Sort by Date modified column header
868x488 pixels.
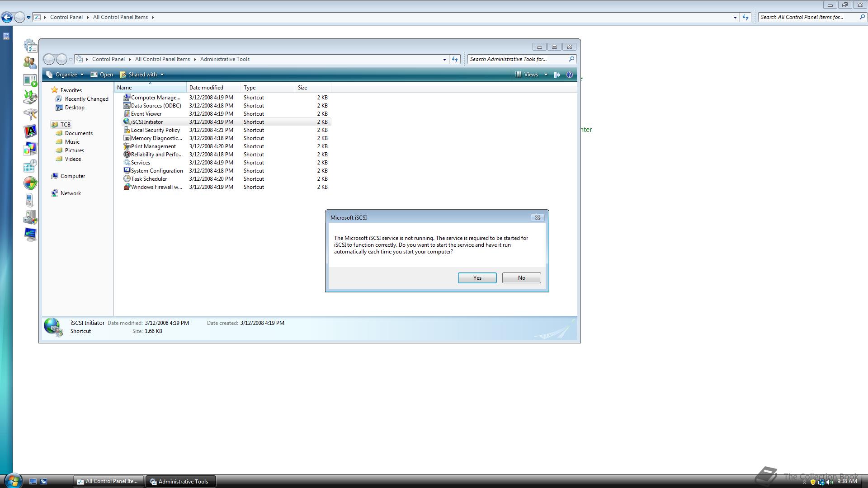(213, 88)
